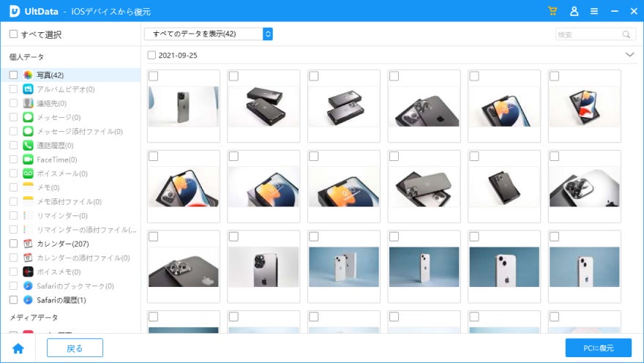This screenshot has height=363, width=644.
Task: Click the album video icon
Action: point(28,89)
